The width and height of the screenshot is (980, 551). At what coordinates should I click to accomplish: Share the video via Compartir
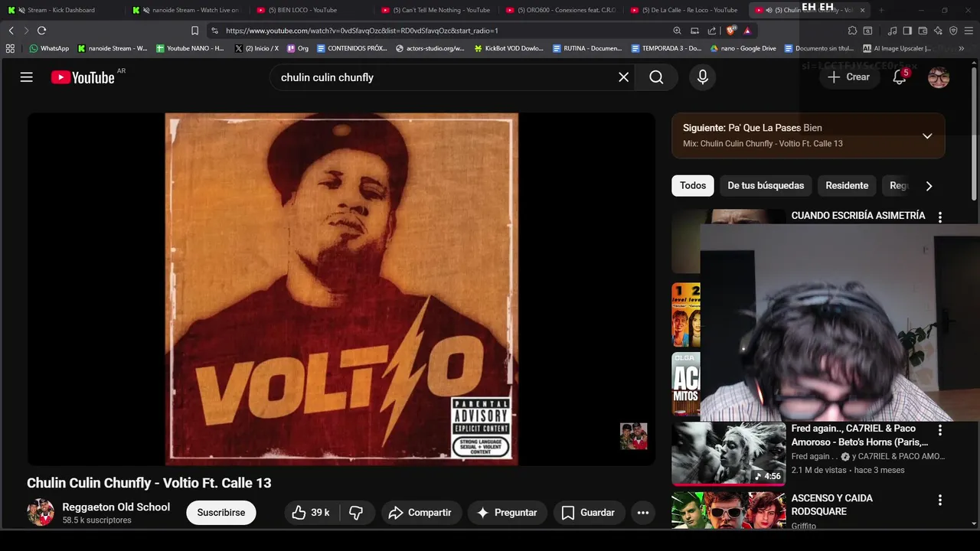(421, 513)
